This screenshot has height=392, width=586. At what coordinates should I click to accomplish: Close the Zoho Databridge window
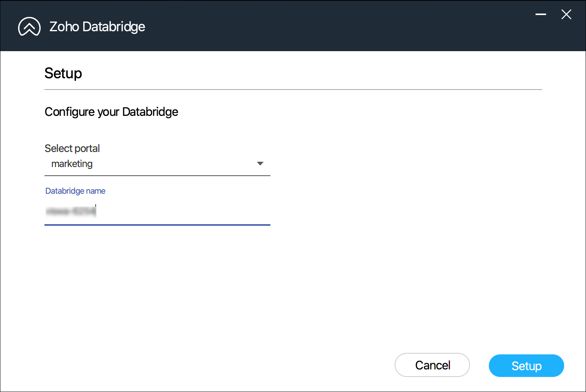pyautogui.click(x=566, y=14)
